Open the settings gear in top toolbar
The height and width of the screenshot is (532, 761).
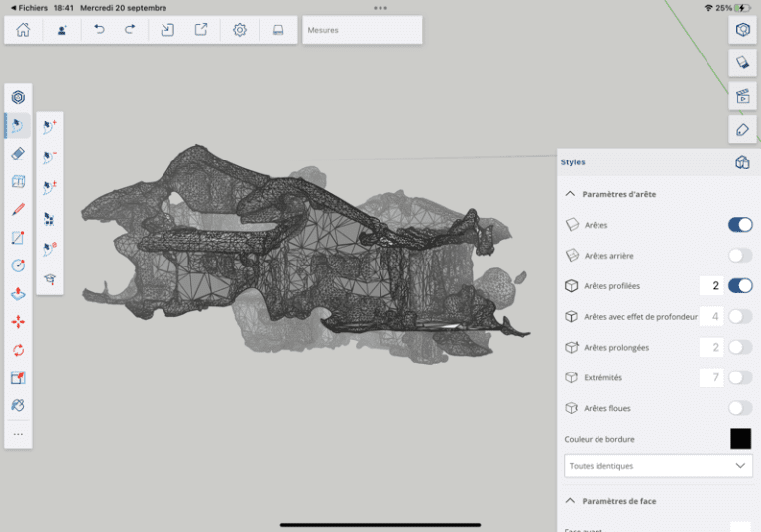click(240, 30)
